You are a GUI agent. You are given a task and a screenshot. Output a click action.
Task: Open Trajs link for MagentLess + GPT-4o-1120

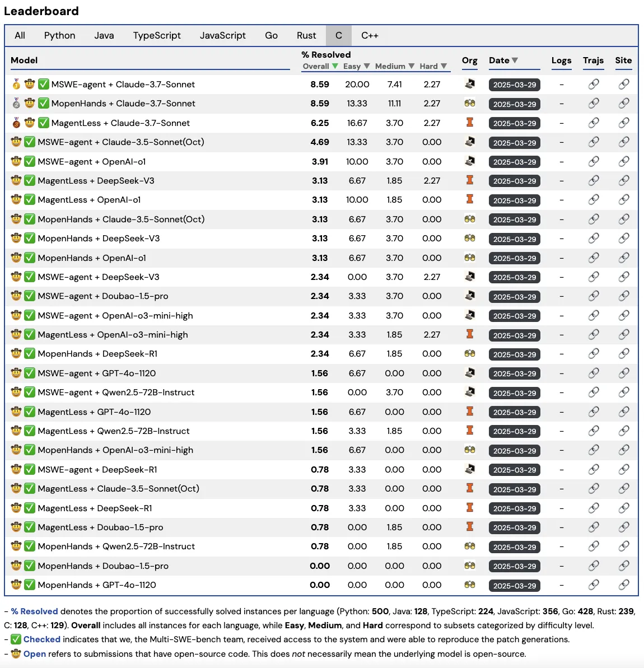tap(593, 412)
